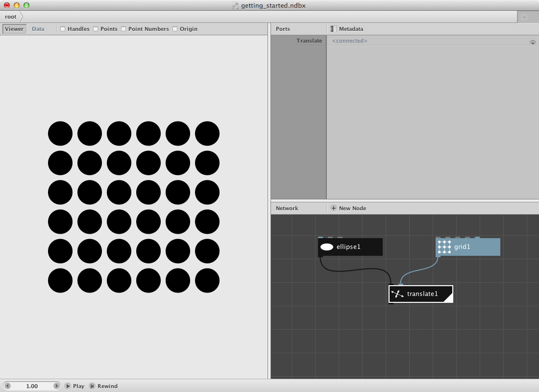Toggle the Origin checkbox
539x392 pixels.
(x=174, y=29)
